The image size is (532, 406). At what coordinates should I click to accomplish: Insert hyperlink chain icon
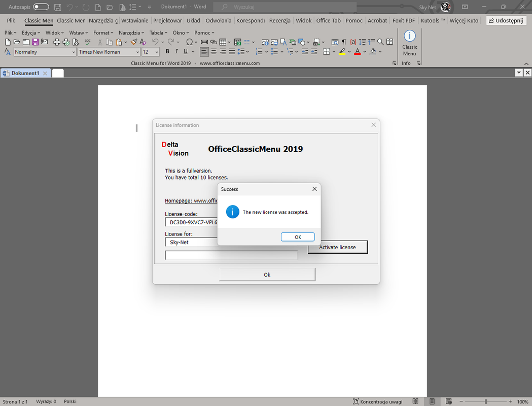coord(214,42)
